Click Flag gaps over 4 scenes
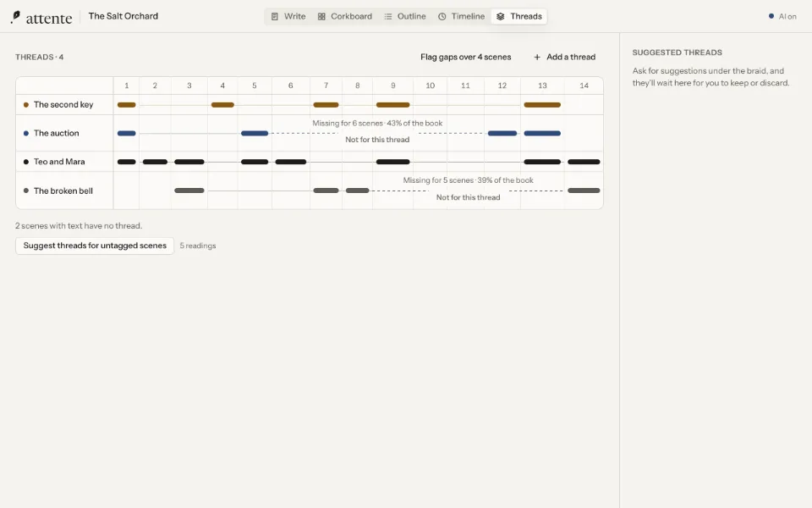The width and height of the screenshot is (812, 508). click(x=465, y=57)
